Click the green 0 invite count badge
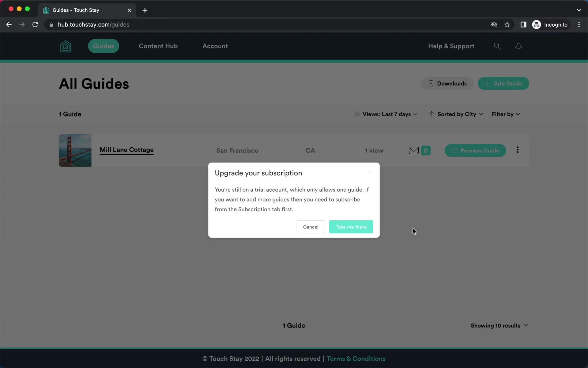The width and height of the screenshot is (588, 368). pos(425,150)
